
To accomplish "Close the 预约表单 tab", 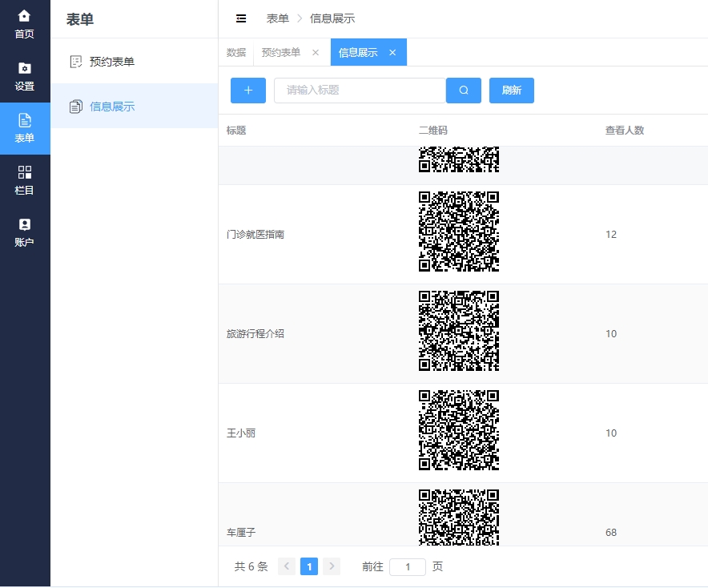I will (x=316, y=53).
